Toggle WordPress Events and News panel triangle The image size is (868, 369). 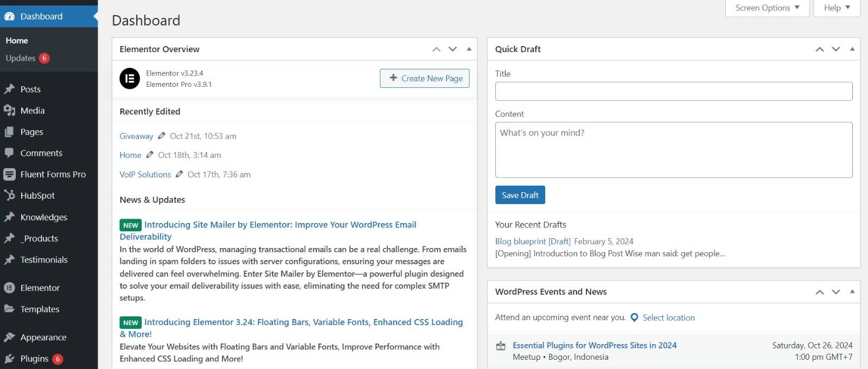[x=852, y=291]
